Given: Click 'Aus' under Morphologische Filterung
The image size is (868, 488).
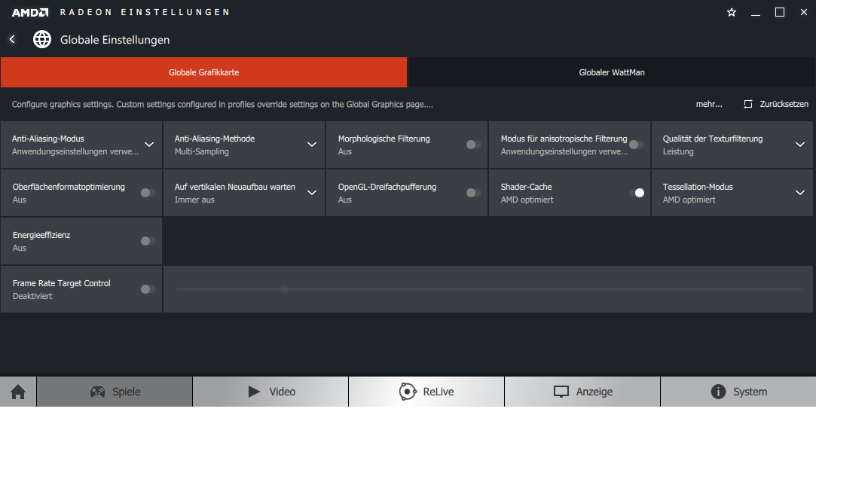Looking at the screenshot, I should [x=345, y=151].
